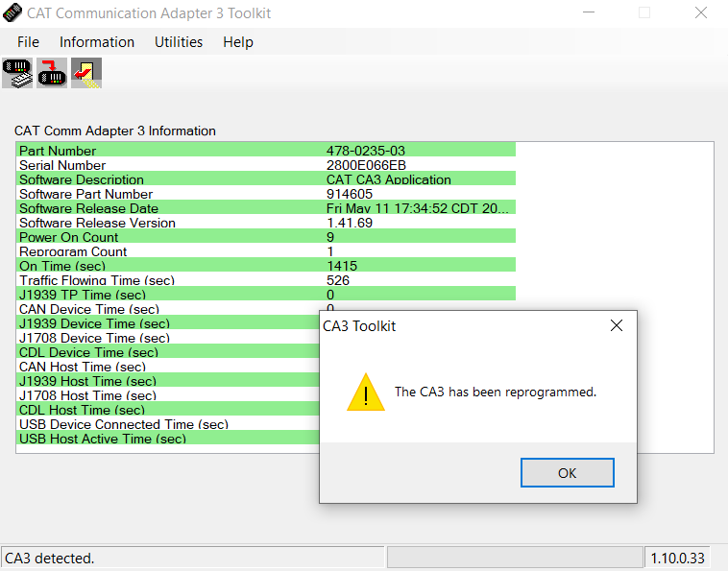
Task: Click the Fri May 11 release date value
Action: point(418,208)
